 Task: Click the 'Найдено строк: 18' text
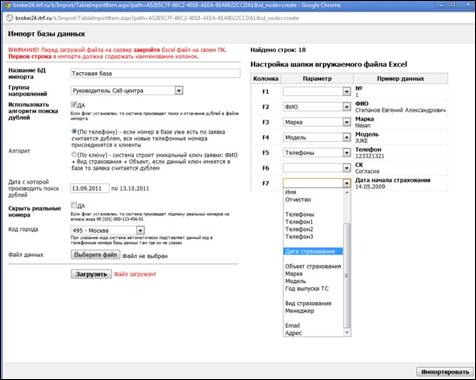(x=278, y=50)
